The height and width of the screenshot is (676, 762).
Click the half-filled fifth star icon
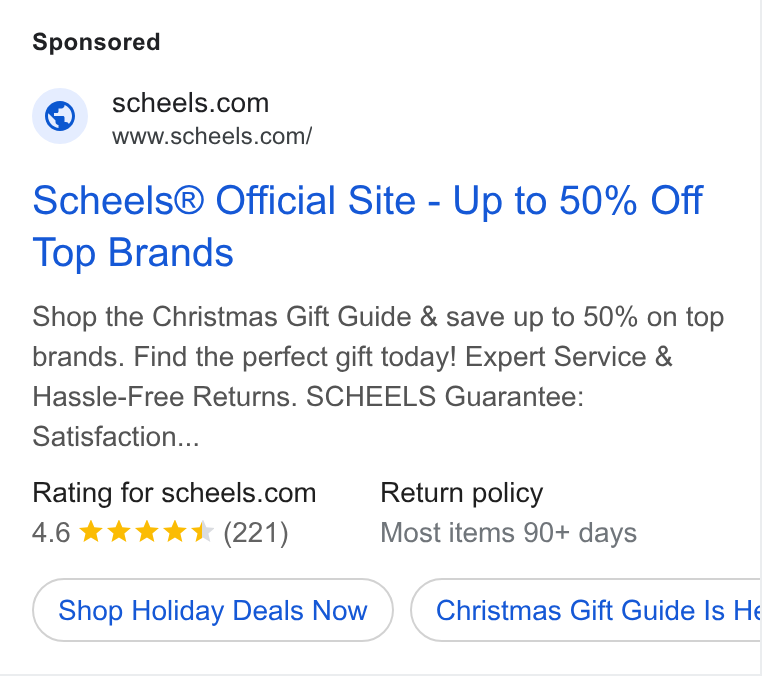[203, 531]
